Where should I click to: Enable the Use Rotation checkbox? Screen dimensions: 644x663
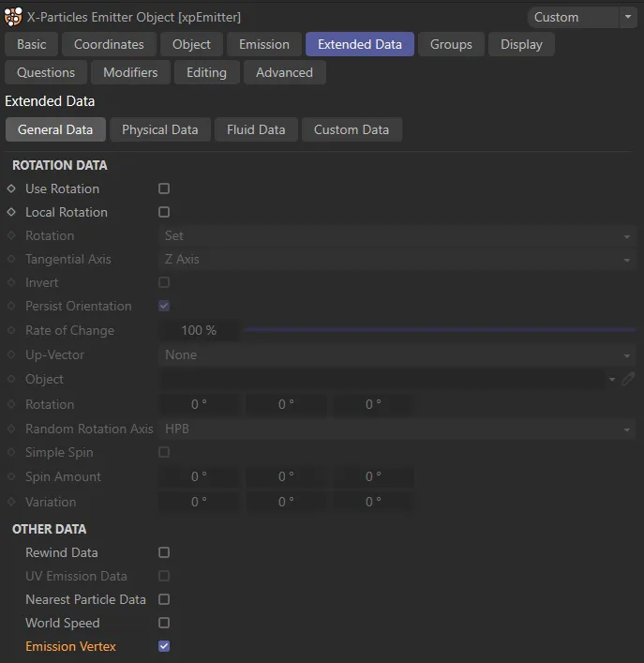pyautogui.click(x=164, y=188)
